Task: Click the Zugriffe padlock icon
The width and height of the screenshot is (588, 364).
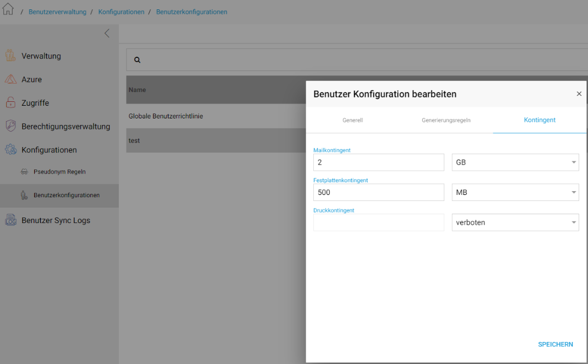Action: click(x=10, y=102)
